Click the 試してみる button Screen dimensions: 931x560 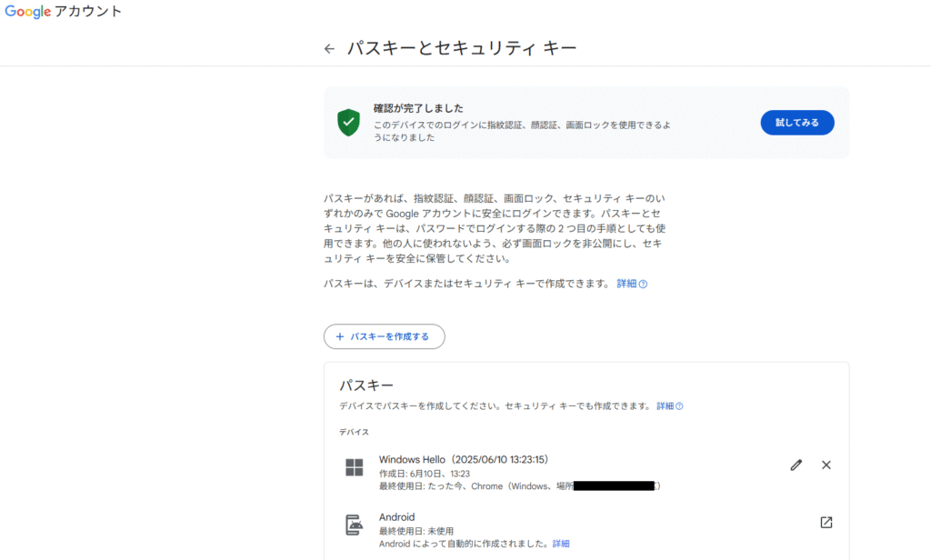coord(796,123)
